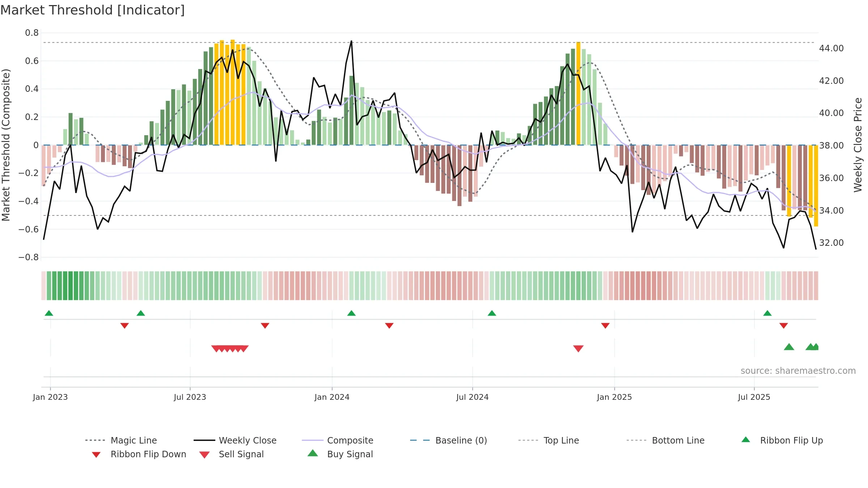The image size is (868, 488).
Task: Click the 0.8 left axis value
Action: [32, 33]
